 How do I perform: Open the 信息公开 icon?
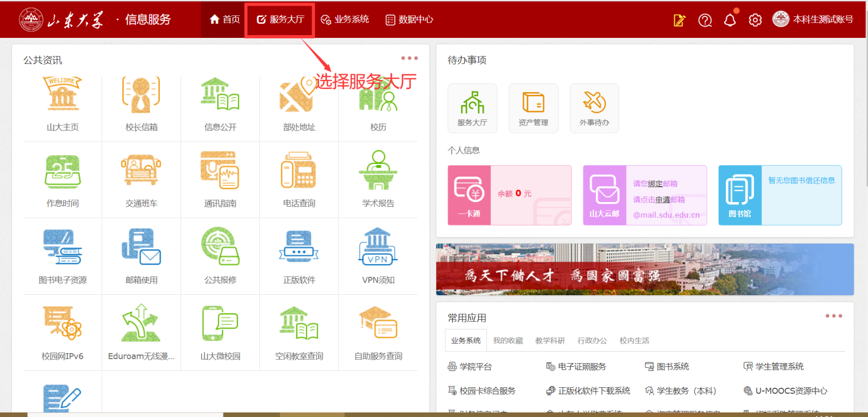click(220, 94)
